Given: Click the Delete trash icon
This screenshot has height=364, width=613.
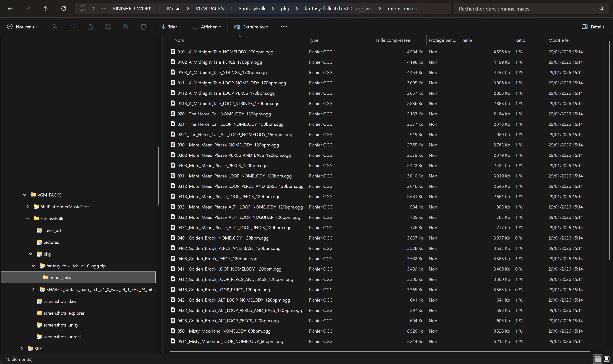Looking at the screenshot, I should point(143,27).
